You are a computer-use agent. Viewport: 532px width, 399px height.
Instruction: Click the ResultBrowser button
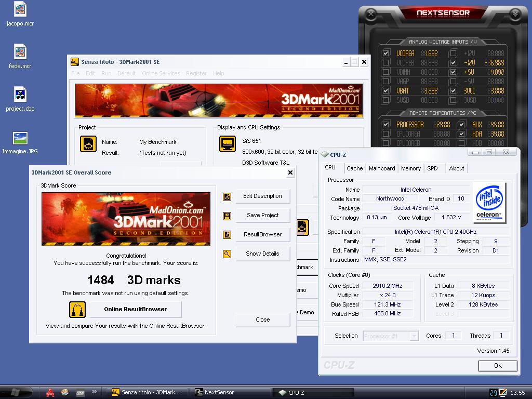click(x=262, y=234)
